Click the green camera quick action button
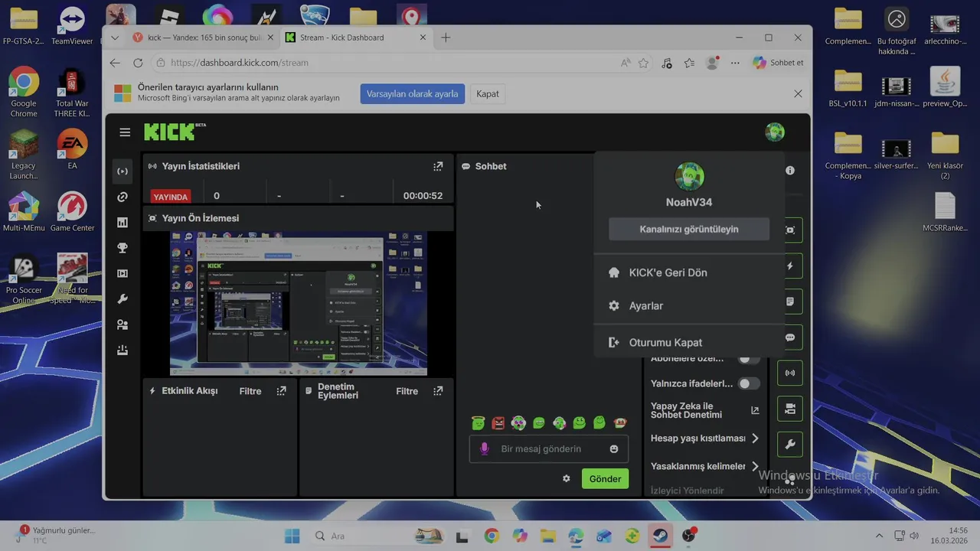The height and width of the screenshot is (551, 980). 790,409
